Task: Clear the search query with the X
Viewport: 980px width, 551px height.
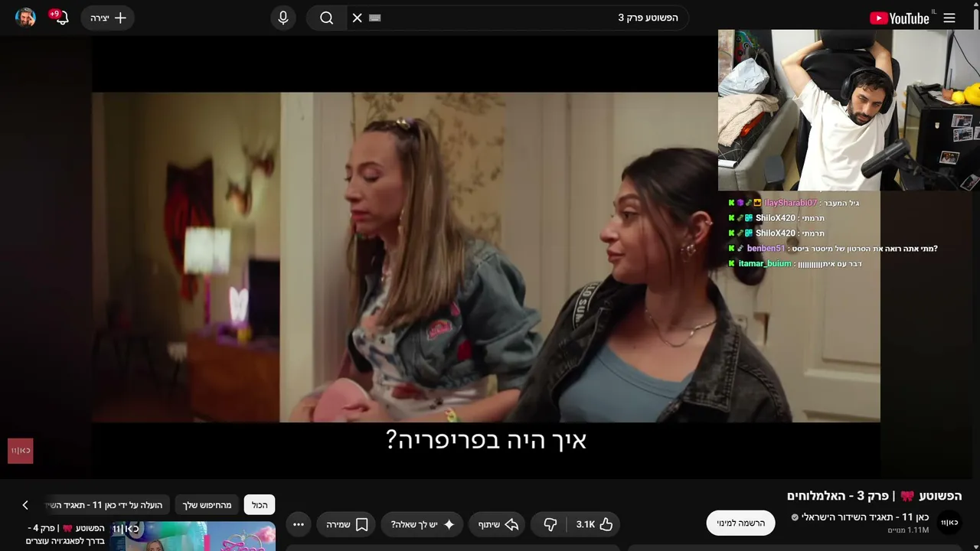Action: tap(357, 18)
